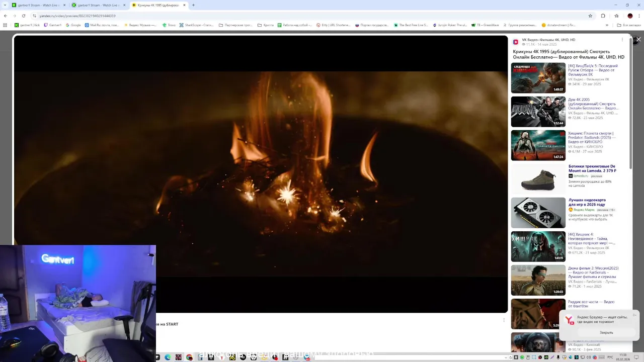This screenshot has height=362, width=644.
Task: Close the video preview overlay
Action: pyautogui.click(x=638, y=39)
